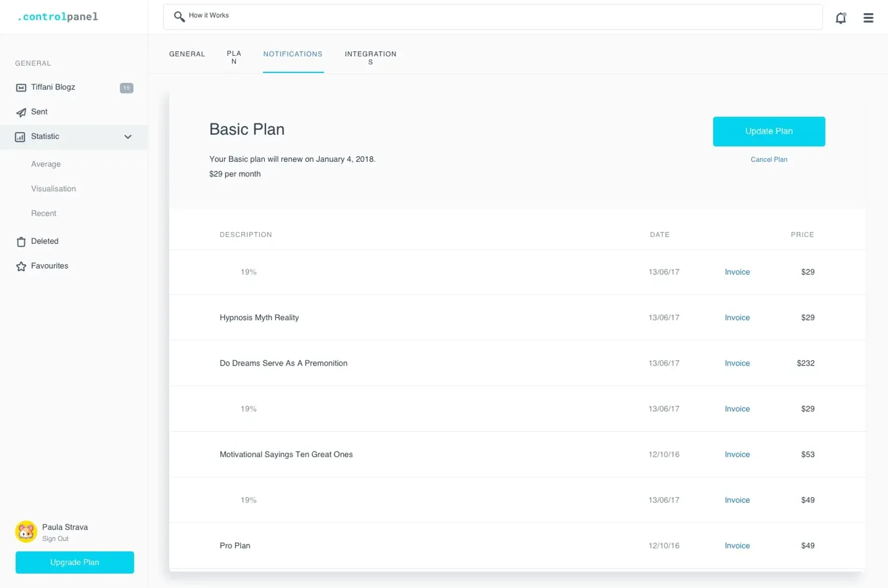Image resolution: width=888 pixels, height=588 pixels.
Task: Click the Favourites star icon
Action: (21, 266)
